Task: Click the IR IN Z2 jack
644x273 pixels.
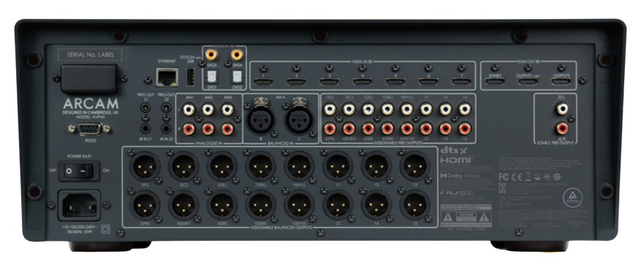Action: 166,128
